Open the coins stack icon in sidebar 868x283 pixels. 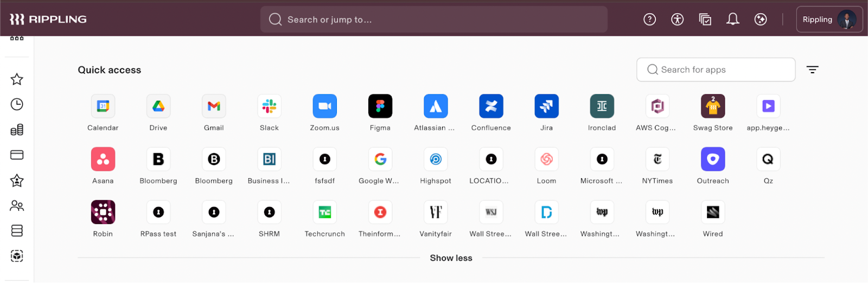[17, 130]
